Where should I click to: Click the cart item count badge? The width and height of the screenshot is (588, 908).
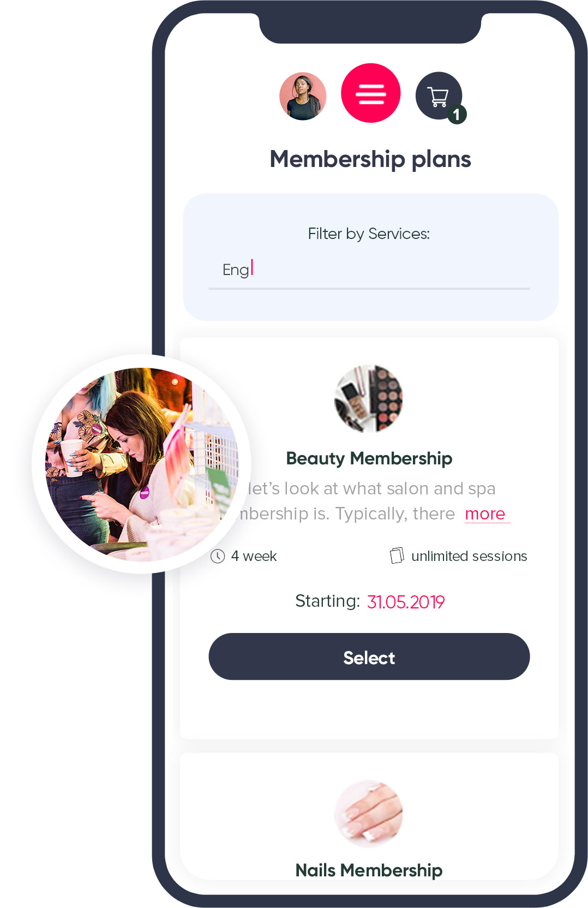(x=457, y=115)
